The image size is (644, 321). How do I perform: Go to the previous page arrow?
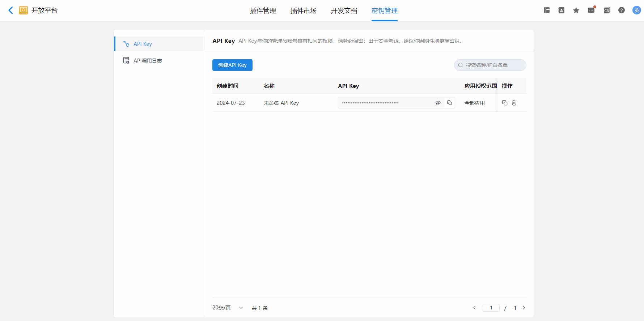tap(474, 308)
